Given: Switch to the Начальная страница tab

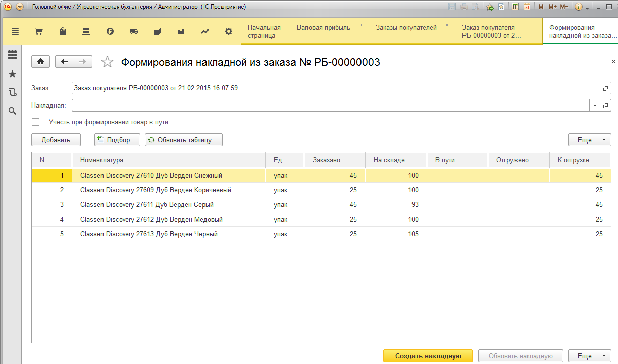Looking at the screenshot, I should click(x=266, y=31).
